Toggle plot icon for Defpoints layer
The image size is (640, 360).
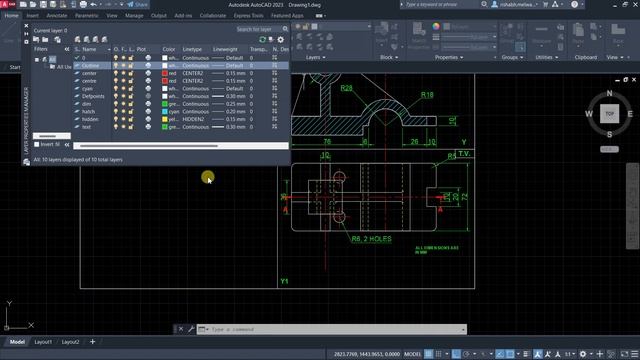click(148, 96)
